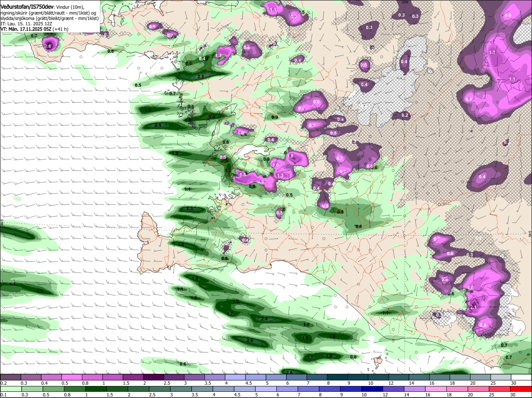Select the initial time 'IT: Lau. 15. 11. 2025 12Z'
Screen dimensions: 532x398
coord(26,24)
